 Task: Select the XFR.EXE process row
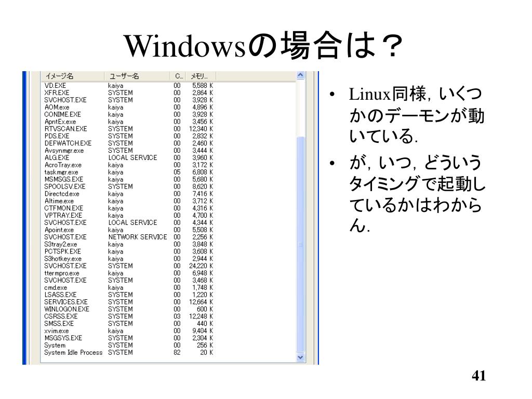(129, 93)
